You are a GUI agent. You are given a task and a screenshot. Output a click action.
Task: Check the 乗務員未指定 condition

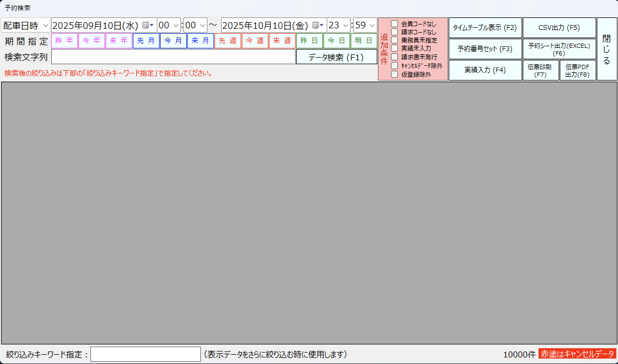coord(394,40)
